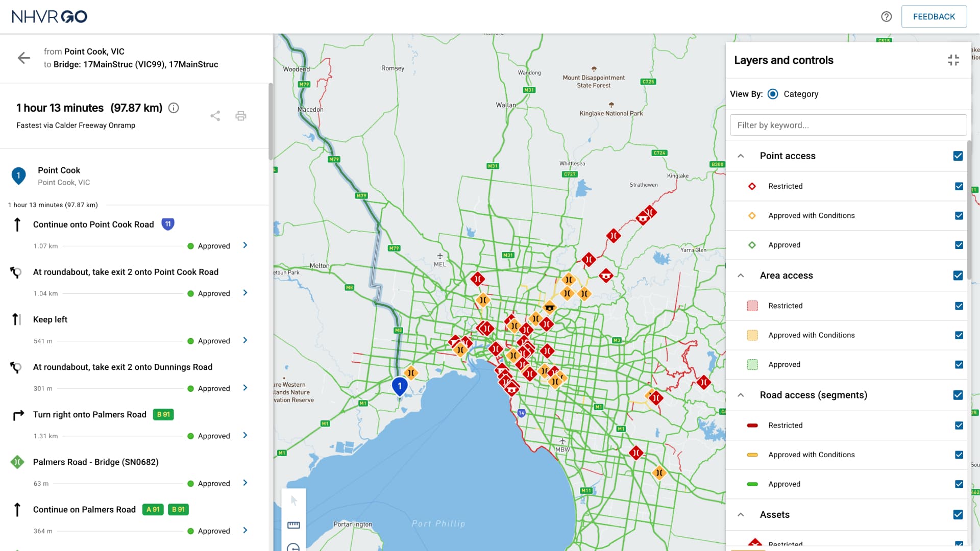Click the blue start marker 1 on the map

(400, 387)
